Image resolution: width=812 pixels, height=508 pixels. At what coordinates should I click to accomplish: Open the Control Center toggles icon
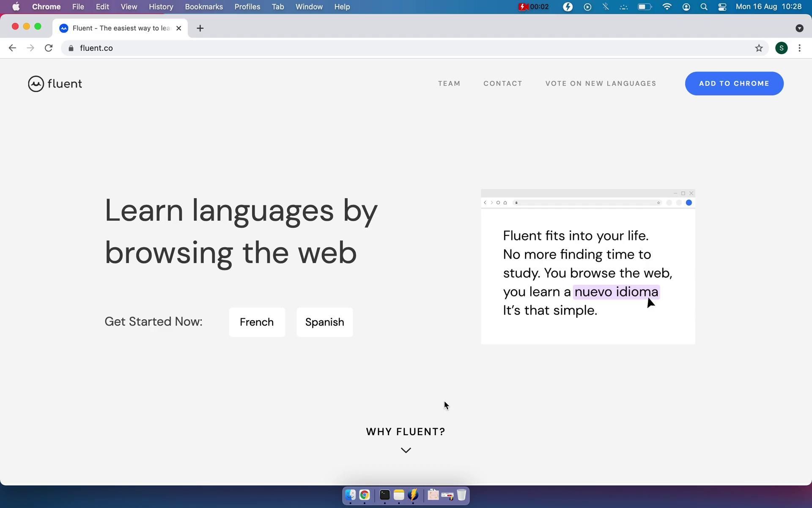click(x=722, y=7)
